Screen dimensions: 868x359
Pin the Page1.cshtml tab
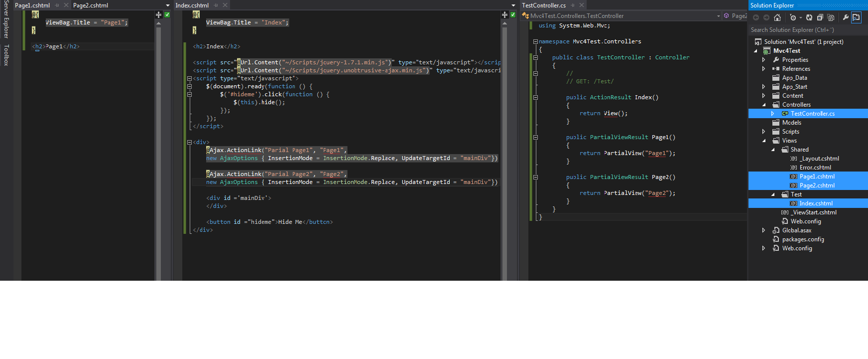point(57,5)
